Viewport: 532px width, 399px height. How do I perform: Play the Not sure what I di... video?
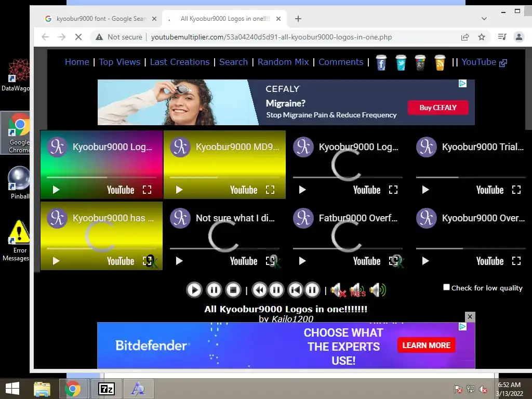tap(179, 261)
